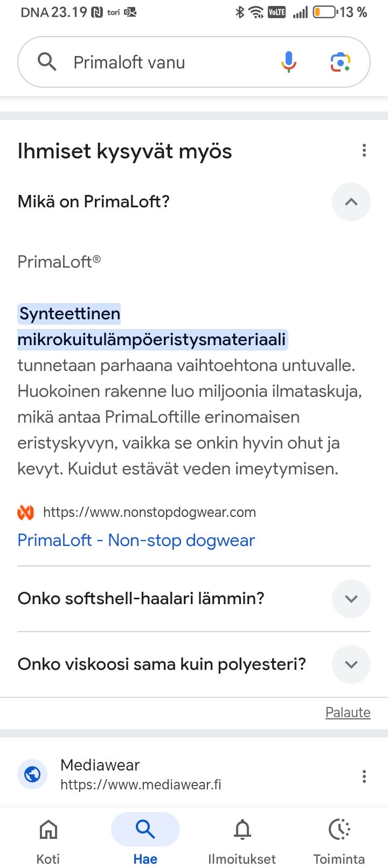This screenshot has width=388, height=868.
Task: Select the Hae search tab
Action: click(145, 839)
